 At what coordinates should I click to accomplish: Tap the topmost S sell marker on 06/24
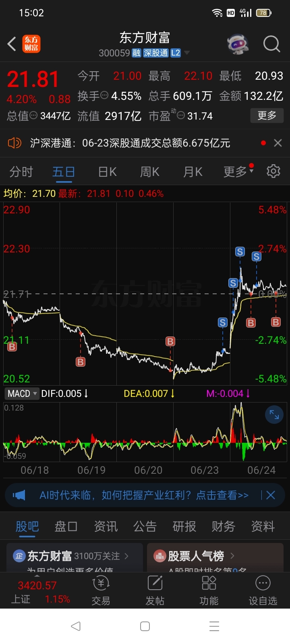pos(240,252)
